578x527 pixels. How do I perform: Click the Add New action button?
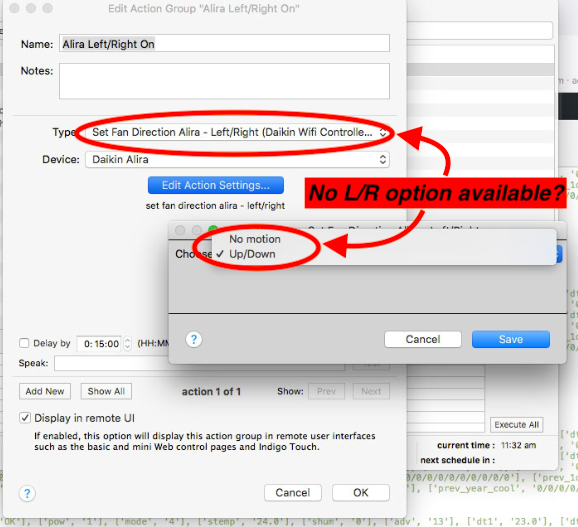pos(45,391)
